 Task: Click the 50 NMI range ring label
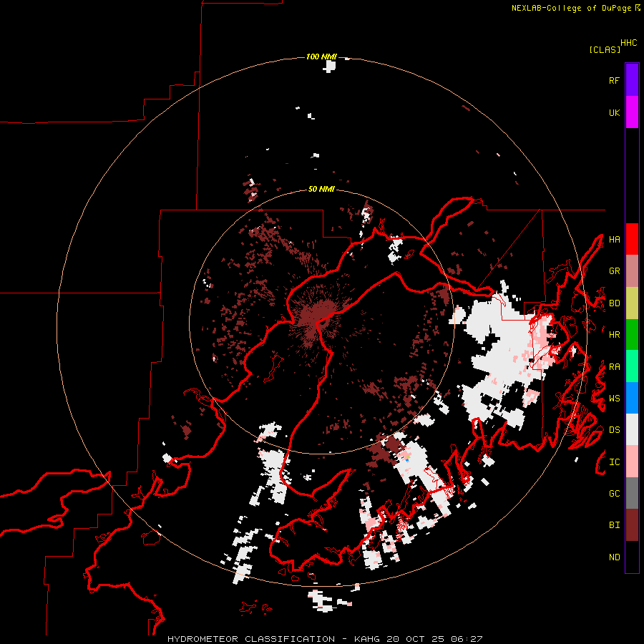coord(321,189)
